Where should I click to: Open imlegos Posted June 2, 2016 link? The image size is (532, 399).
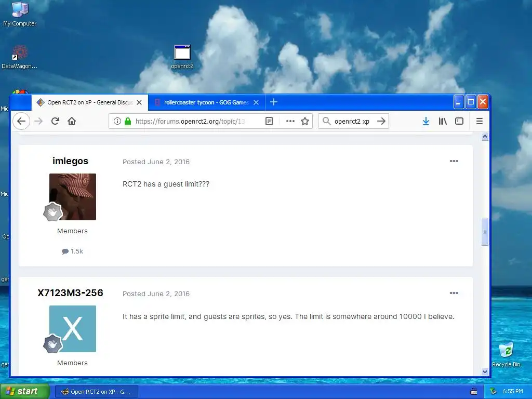156,162
